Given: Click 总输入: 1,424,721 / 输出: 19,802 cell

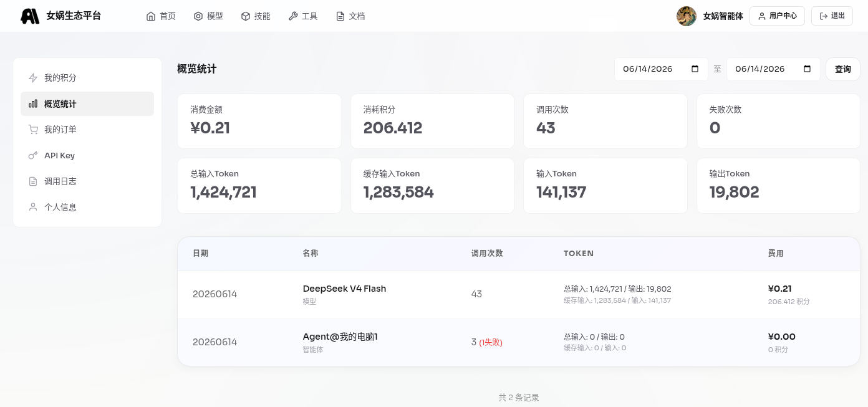Looking at the screenshot, I should [x=617, y=289].
